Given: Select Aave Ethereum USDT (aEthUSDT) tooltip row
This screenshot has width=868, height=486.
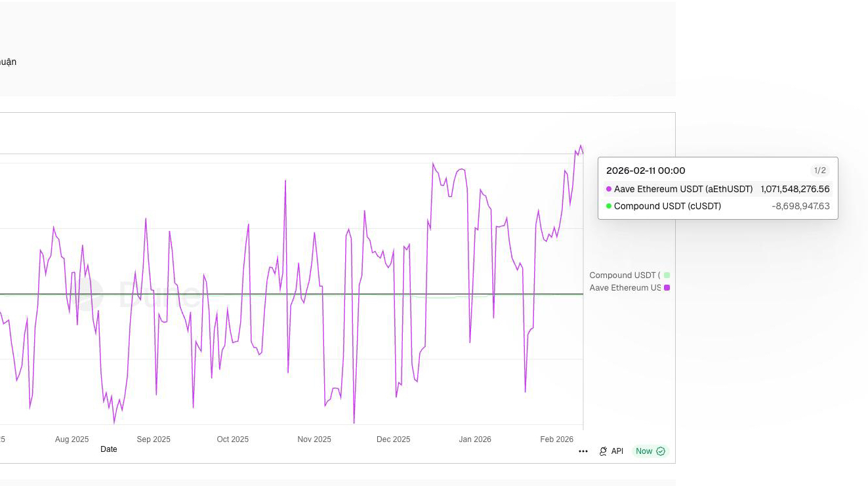Looking at the screenshot, I should (718, 189).
